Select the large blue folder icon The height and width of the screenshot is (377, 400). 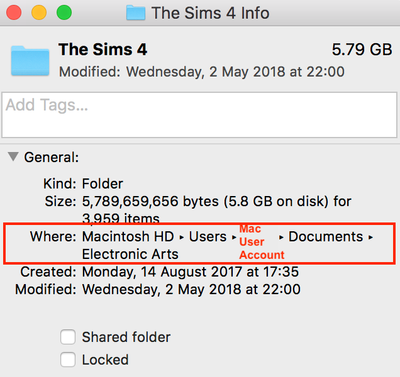point(30,61)
